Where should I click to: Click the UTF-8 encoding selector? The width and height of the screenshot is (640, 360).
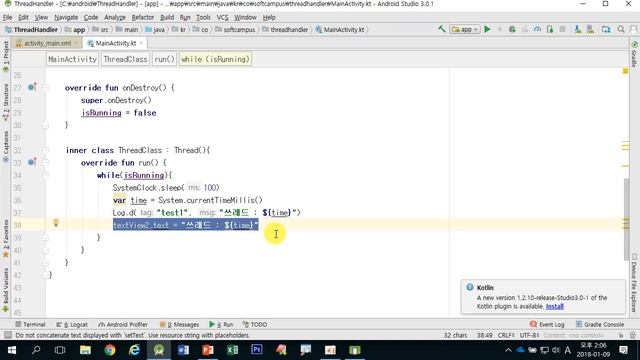pos(529,335)
